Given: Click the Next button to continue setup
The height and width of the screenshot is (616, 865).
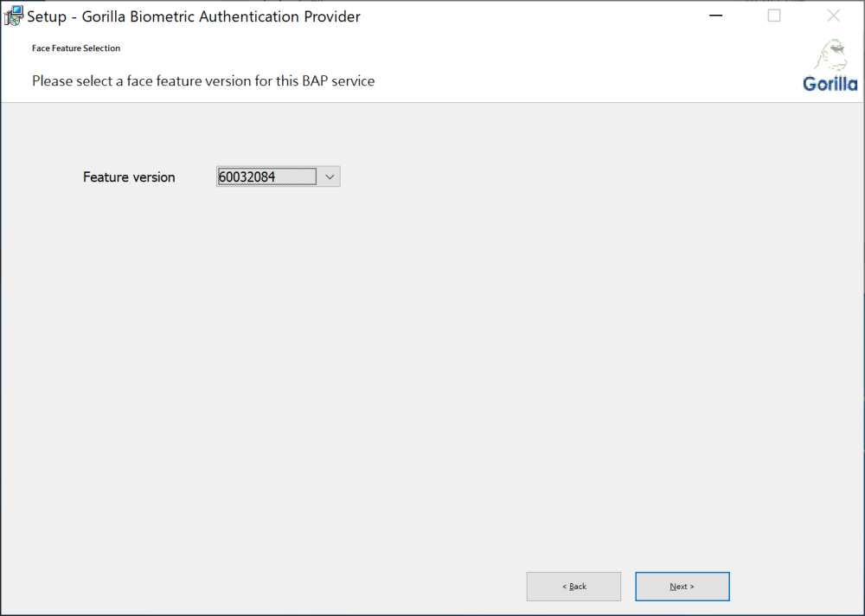Looking at the screenshot, I should (x=682, y=586).
